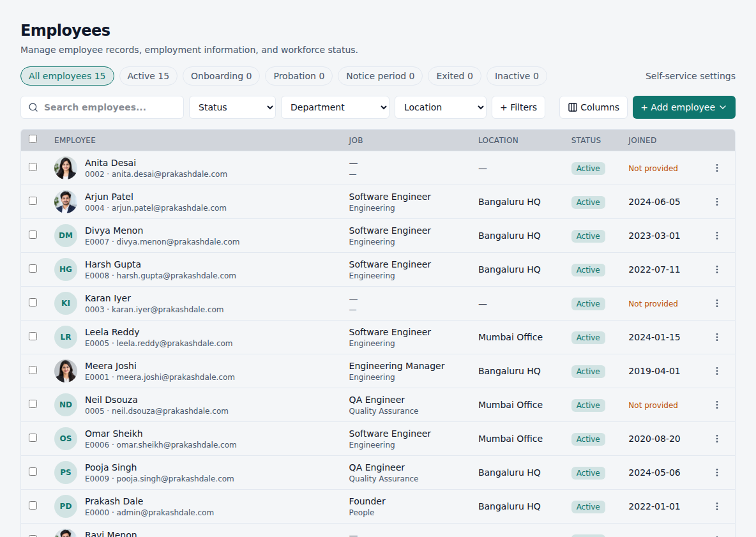Click the Filters button
The height and width of the screenshot is (537, 756).
[518, 107]
